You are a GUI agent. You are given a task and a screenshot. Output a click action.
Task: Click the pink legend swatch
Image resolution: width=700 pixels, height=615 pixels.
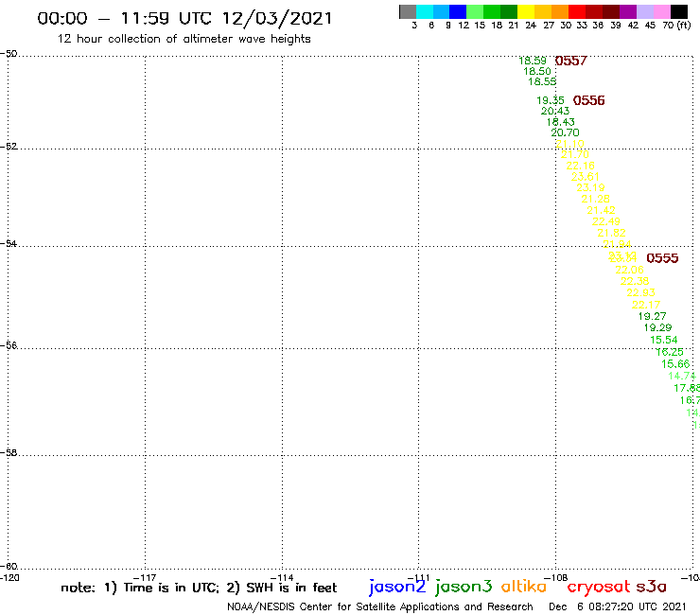662,11
